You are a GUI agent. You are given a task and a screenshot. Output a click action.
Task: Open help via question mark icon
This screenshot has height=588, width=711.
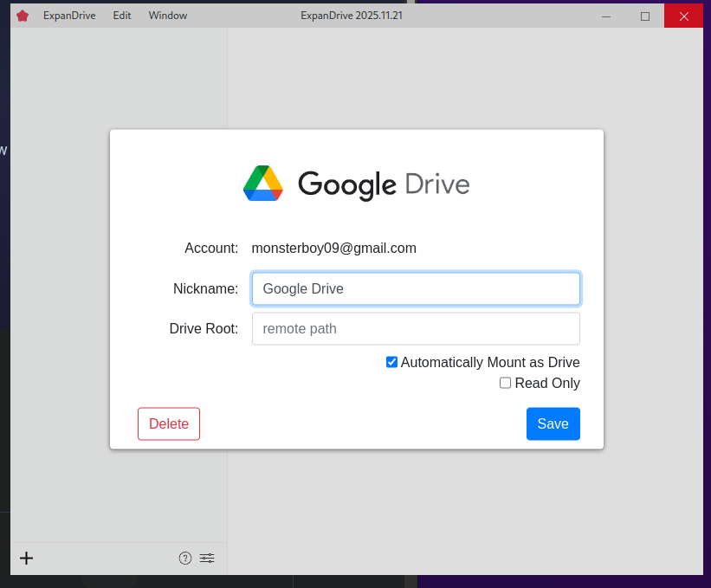185,558
